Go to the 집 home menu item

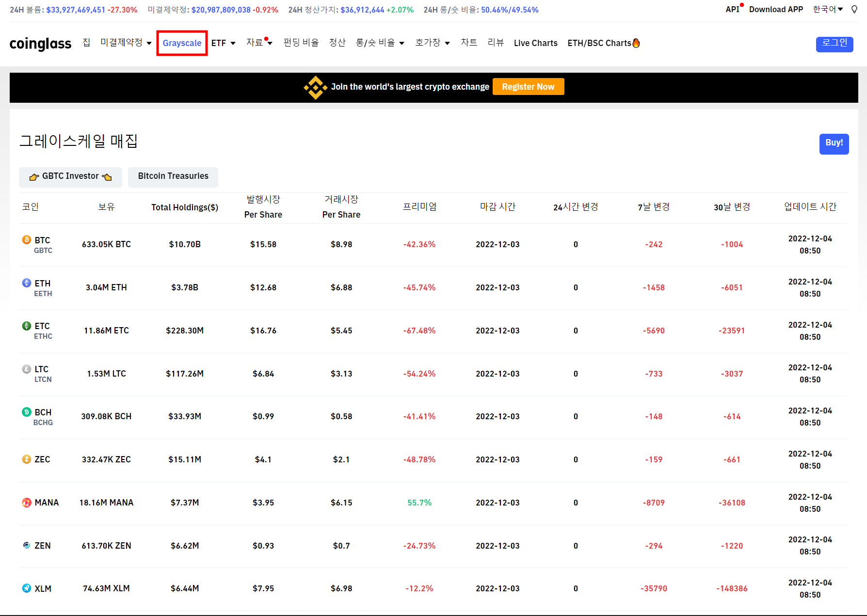click(86, 43)
